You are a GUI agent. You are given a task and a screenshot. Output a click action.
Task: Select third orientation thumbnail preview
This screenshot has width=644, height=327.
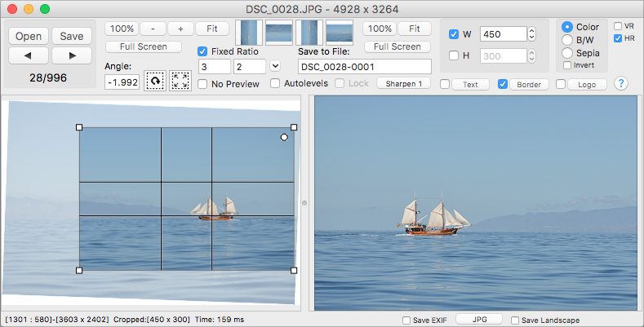309,33
